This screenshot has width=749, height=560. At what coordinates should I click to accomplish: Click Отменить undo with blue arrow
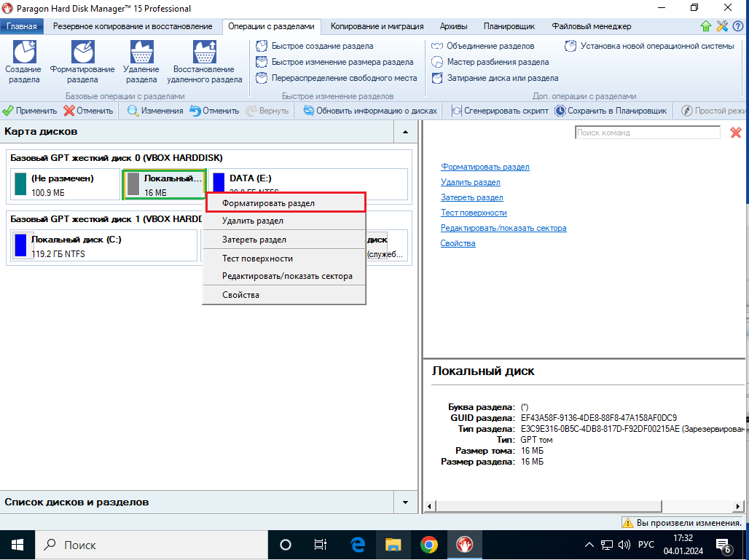click(214, 111)
